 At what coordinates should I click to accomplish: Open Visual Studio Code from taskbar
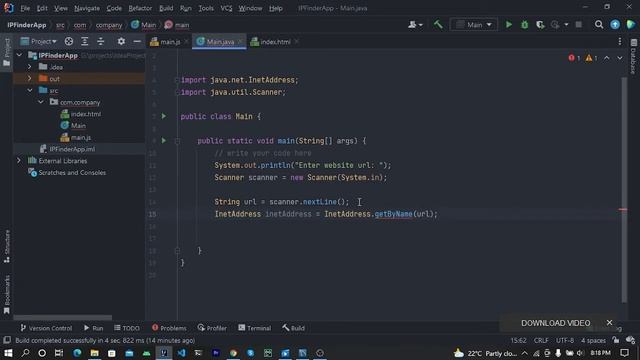click(181, 353)
